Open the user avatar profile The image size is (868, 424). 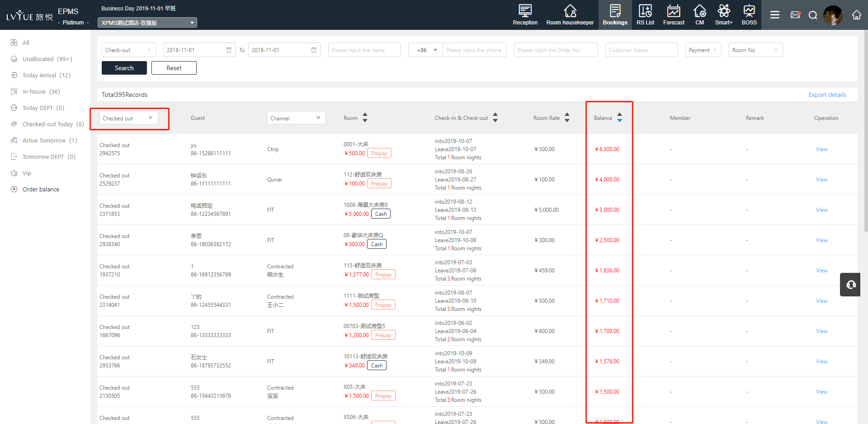pos(833,15)
